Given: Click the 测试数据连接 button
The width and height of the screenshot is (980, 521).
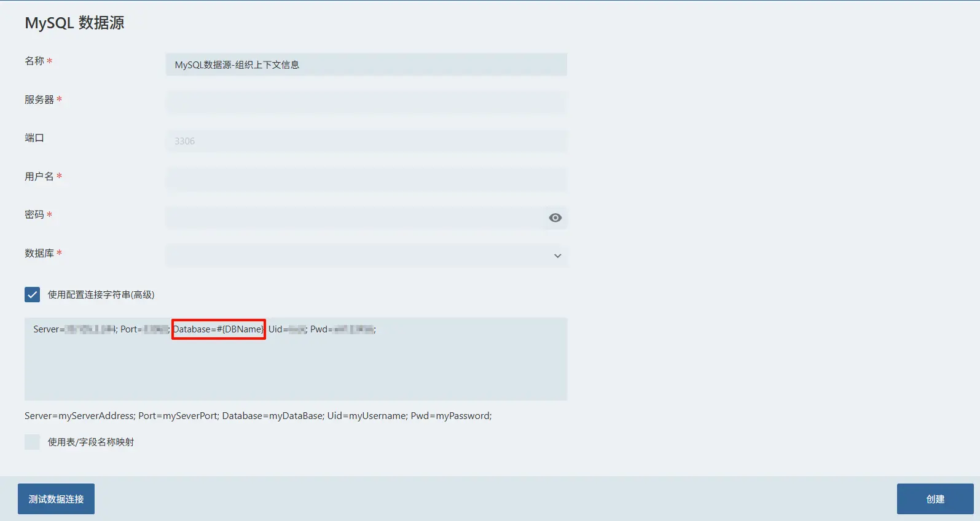Looking at the screenshot, I should (56, 499).
